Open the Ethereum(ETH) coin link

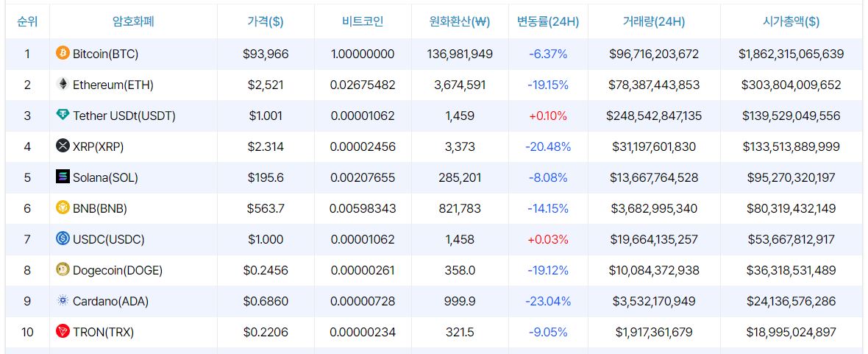tap(113, 85)
